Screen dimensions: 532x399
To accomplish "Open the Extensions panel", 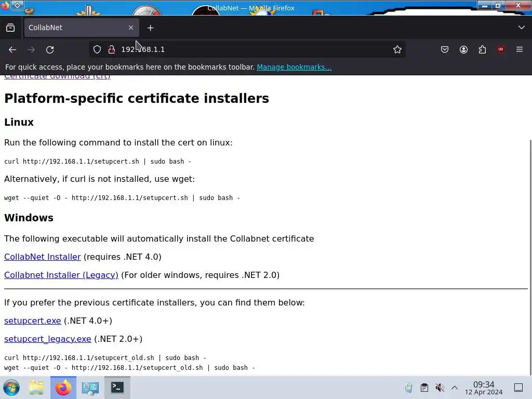I will (x=482, y=49).
